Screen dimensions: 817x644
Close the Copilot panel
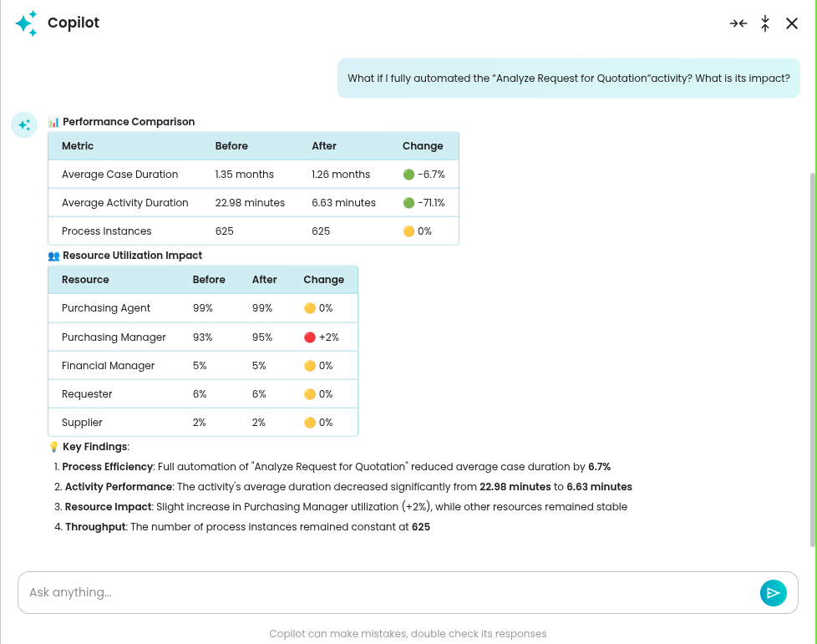(x=792, y=23)
